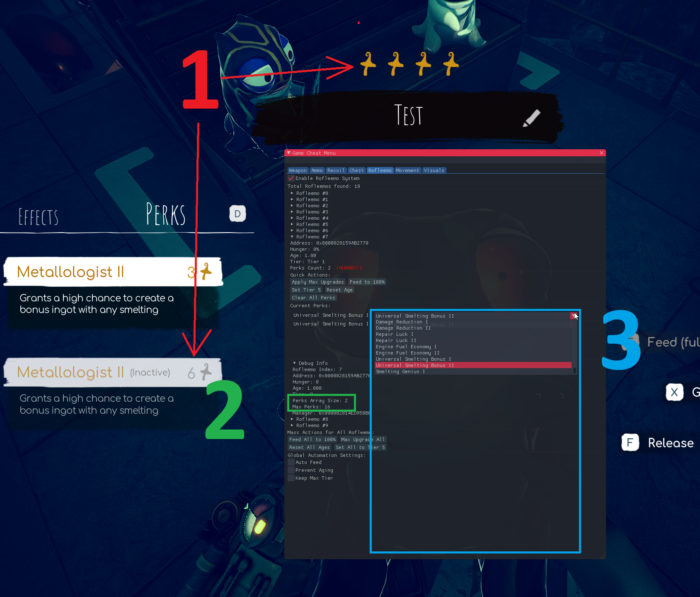Open the Visuals tab
700x597 pixels.
(434, 170)
